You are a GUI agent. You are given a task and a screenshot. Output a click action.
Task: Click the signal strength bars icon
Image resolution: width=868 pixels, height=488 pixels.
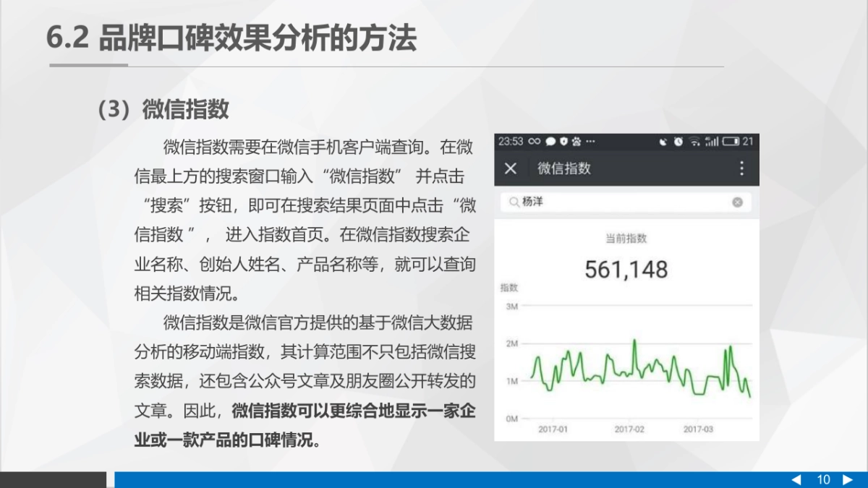click(x=710, y=140)
